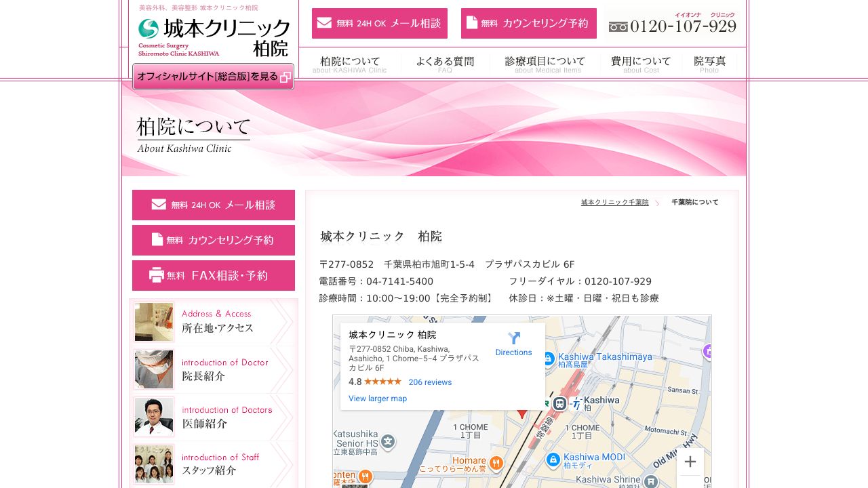
Task: Open the 206 reviews link
Action: click(x=431, y=382)
